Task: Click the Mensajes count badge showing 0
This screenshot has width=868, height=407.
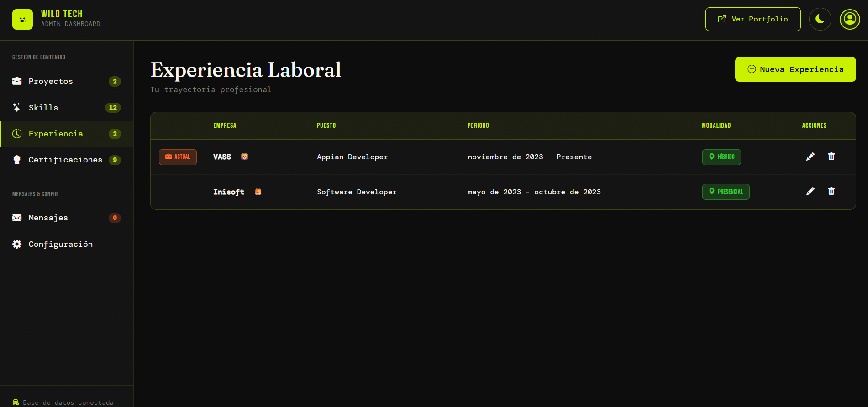Action: [x=115, y=218]
